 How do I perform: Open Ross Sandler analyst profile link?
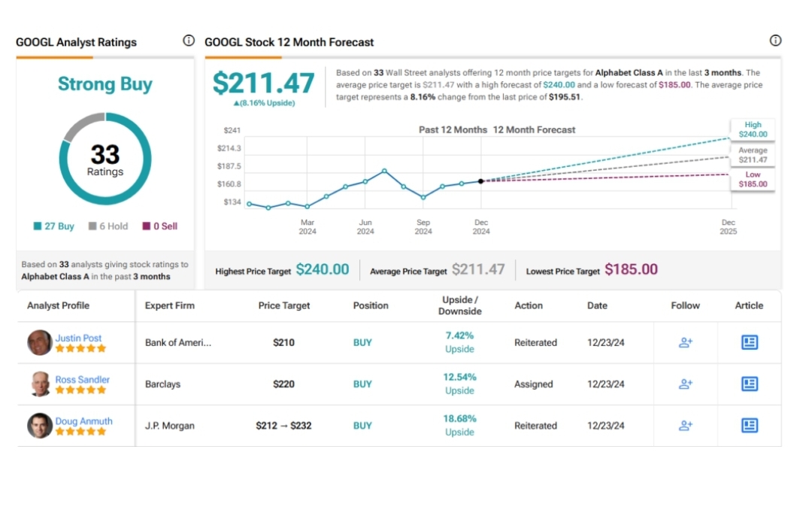(x=82, y=379)
